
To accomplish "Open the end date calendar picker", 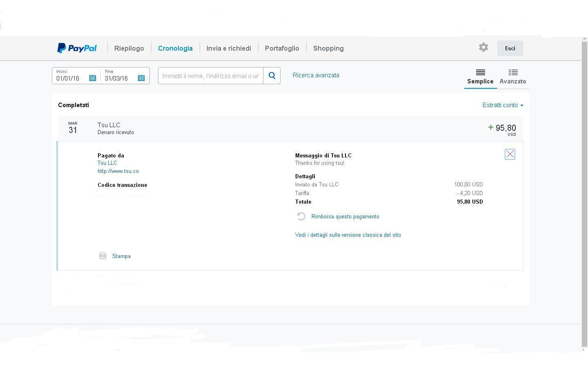I will 141,78.
